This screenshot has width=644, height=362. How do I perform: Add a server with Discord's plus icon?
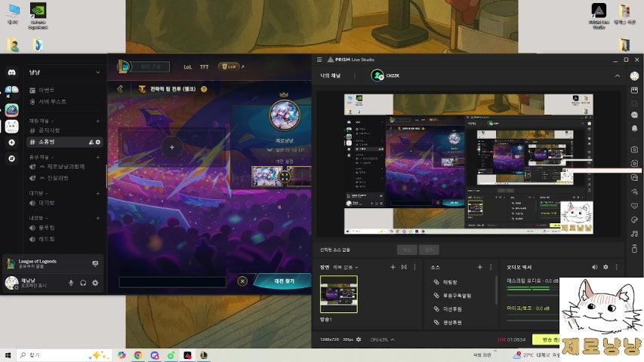12,143
